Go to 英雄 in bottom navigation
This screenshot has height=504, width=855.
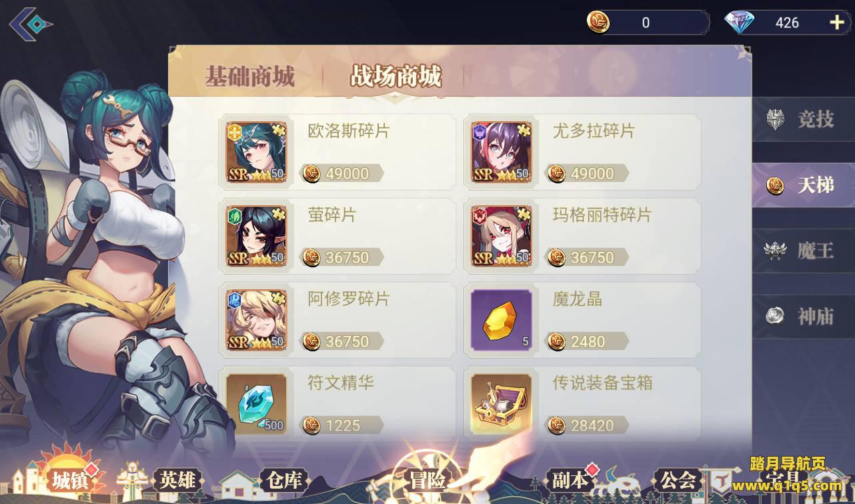pos(177,480)
